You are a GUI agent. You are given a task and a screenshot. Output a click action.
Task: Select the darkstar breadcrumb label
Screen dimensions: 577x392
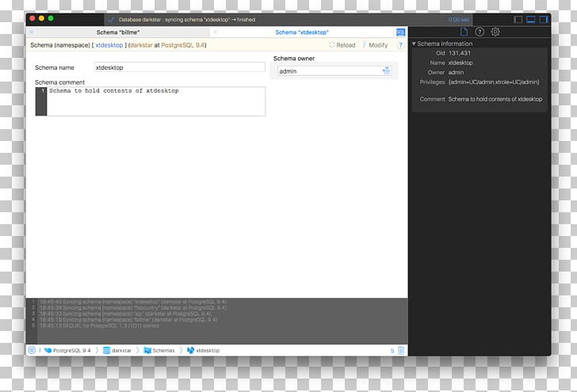coord(121,351)
